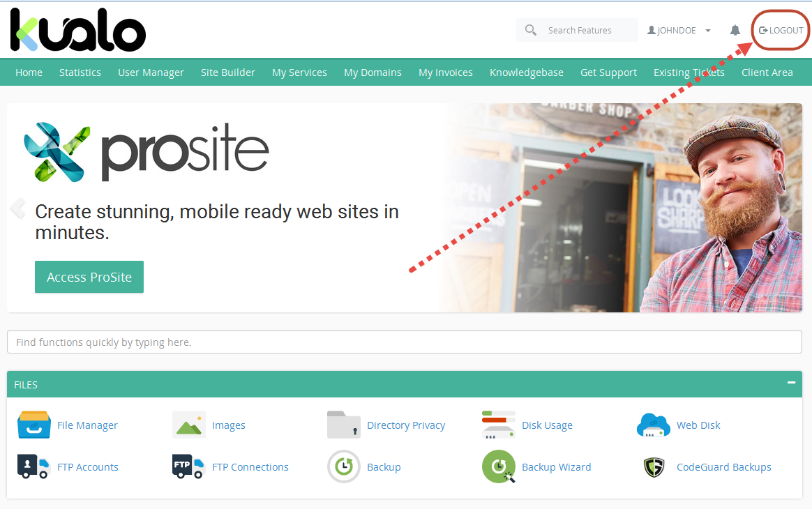Collapse the FILES section
The width and height of the screenshot is (812, 509).
tap(791, 383)
